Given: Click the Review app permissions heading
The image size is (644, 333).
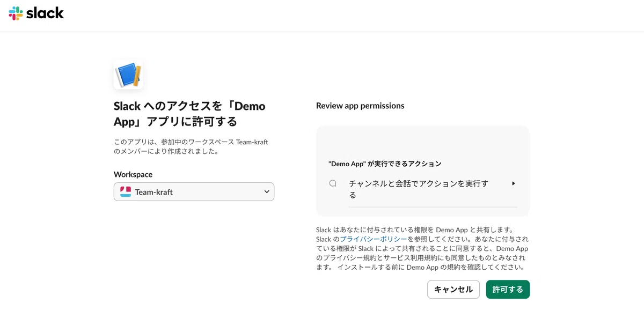Looking at the screenshot, I should tap(360, 106).
